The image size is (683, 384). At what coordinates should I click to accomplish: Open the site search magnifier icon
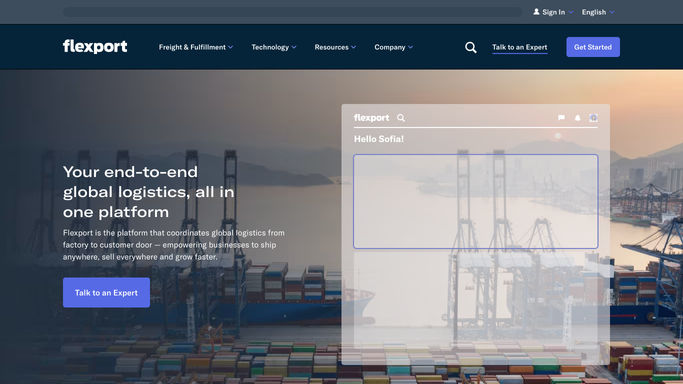coord(470,47)
